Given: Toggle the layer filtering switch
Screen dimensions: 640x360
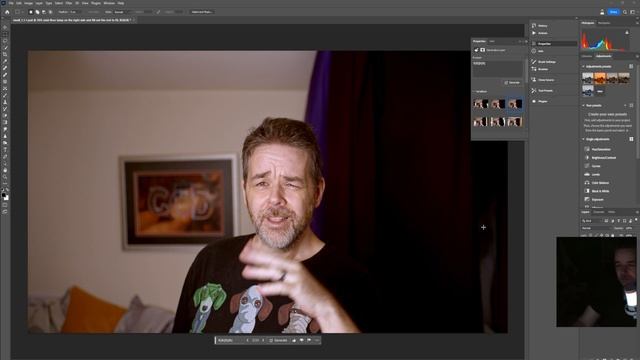Looking at the screenshot, I should 636,220.
